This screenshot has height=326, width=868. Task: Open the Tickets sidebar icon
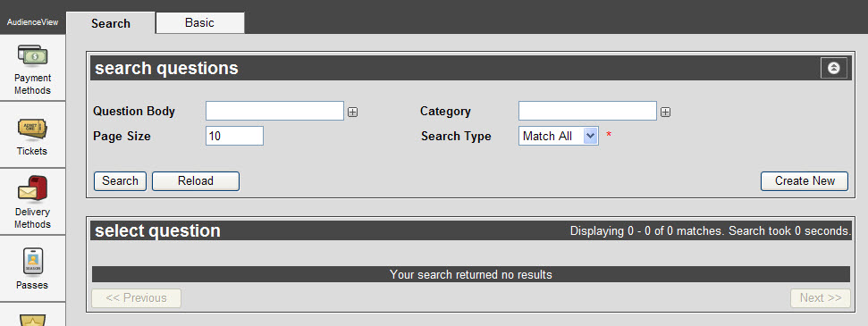[33, 129]
